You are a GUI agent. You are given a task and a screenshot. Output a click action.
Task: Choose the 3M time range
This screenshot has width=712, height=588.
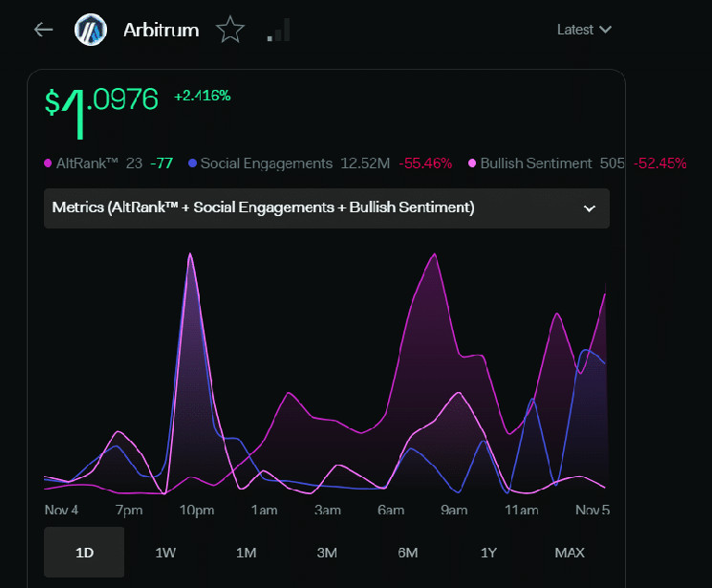[x=327, y=552]
